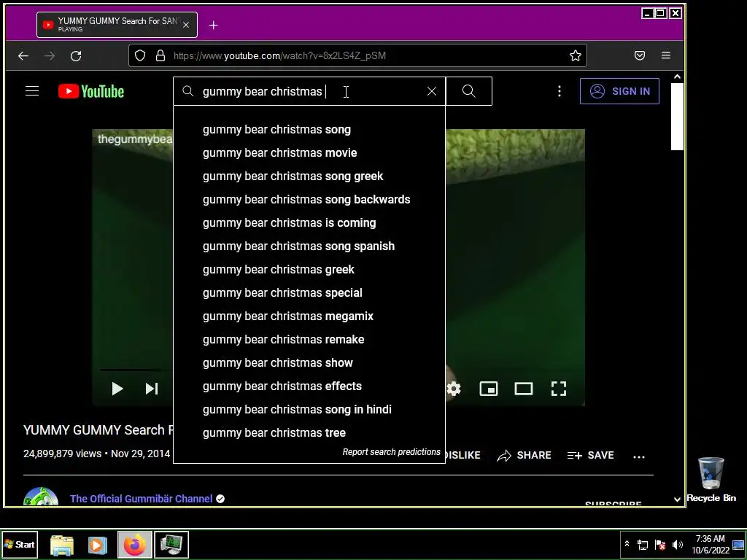
Task: Click the browser forward arrow
Action: (x=50, y=55)
